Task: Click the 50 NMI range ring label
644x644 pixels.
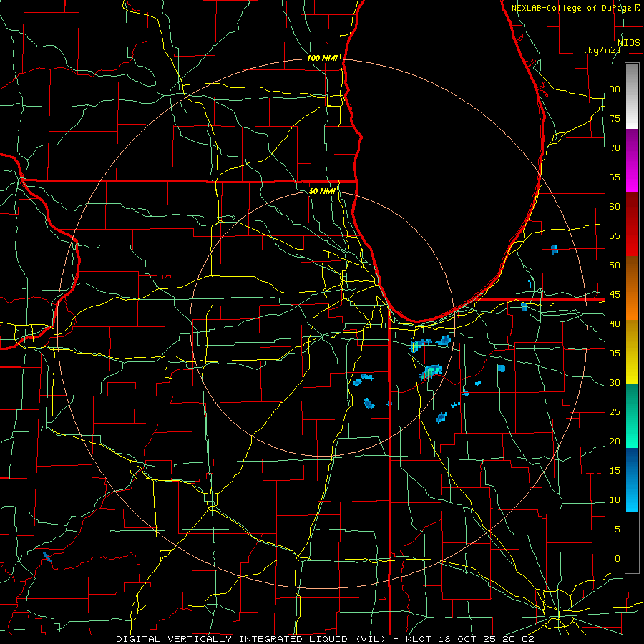Action: (x=321, y=191)
